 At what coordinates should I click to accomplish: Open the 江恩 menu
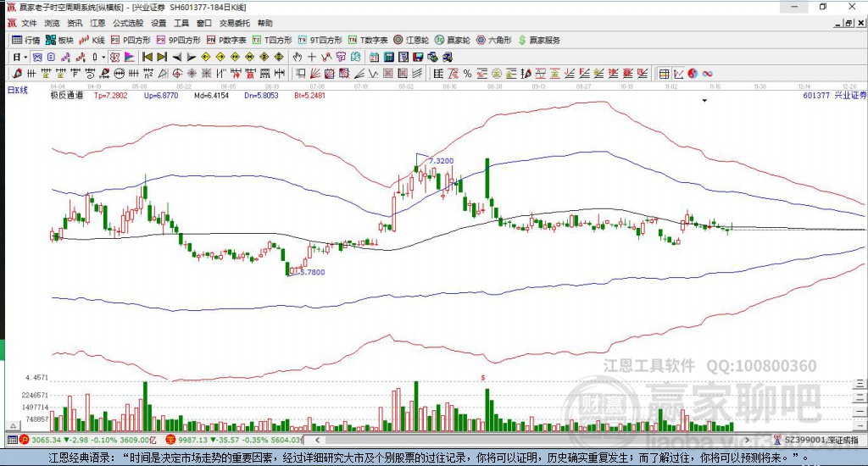coord(97,23)
